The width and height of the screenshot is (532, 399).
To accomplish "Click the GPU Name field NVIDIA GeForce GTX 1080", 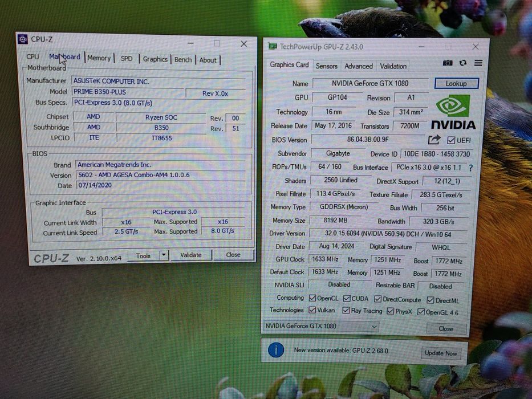I will (x=370, y=83).
